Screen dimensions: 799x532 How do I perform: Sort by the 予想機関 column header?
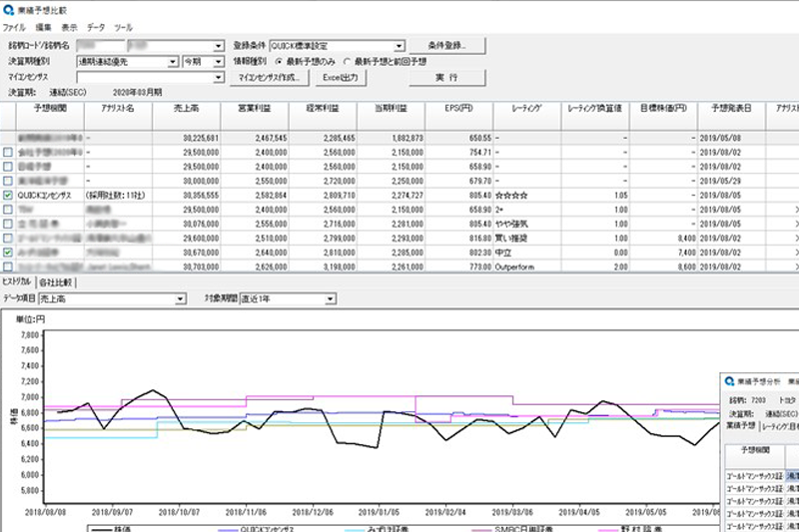pos(50,116)
